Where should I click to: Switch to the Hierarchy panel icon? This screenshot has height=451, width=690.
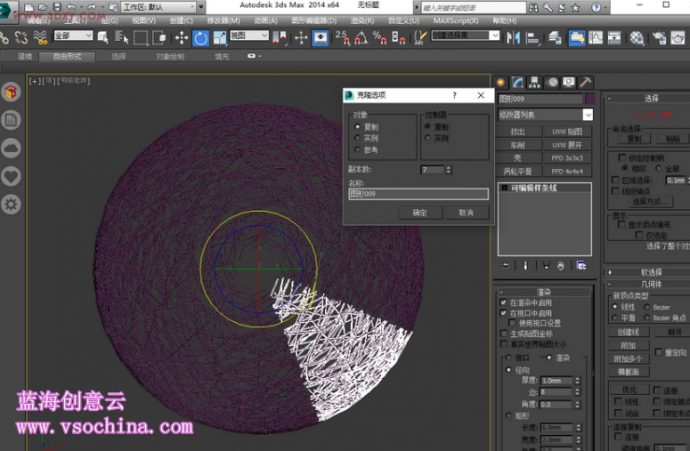536,82
